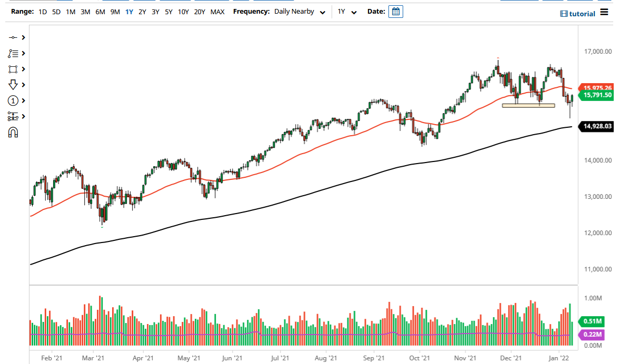Select the trendline drawing tool

pyautogui.click(x=14, y=37)
